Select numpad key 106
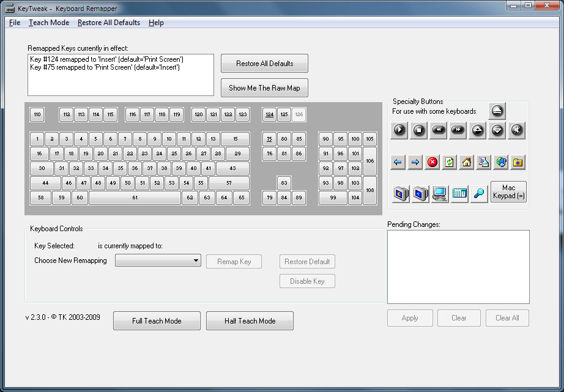Image resolution: width=564 pixels, height=392 pixels. pyautogui.click(x=369, y=161)
